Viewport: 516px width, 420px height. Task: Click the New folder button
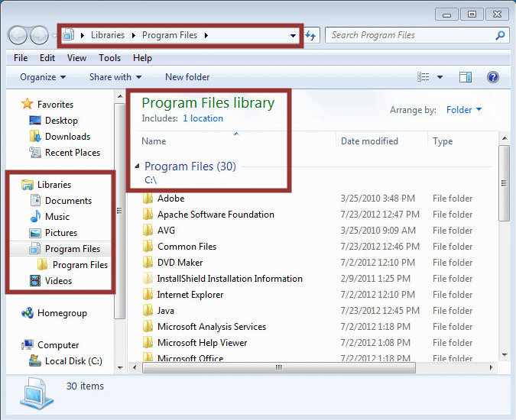click(187, 77)
